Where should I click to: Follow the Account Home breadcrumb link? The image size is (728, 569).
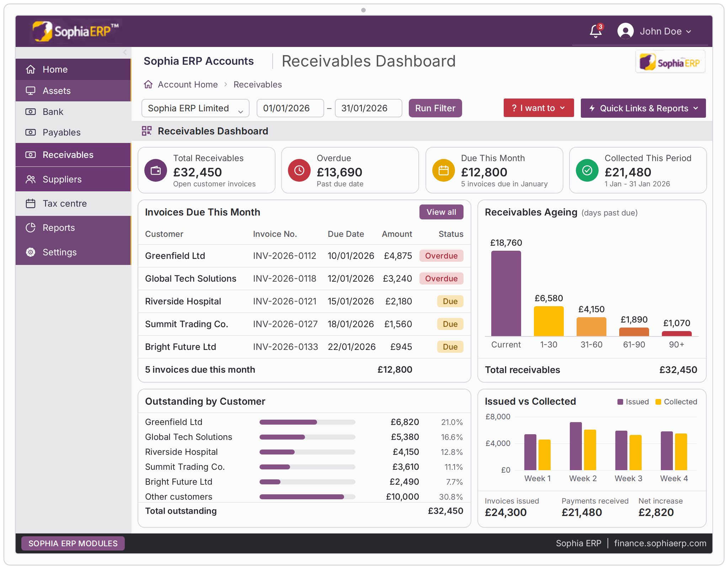click(188, 84)
